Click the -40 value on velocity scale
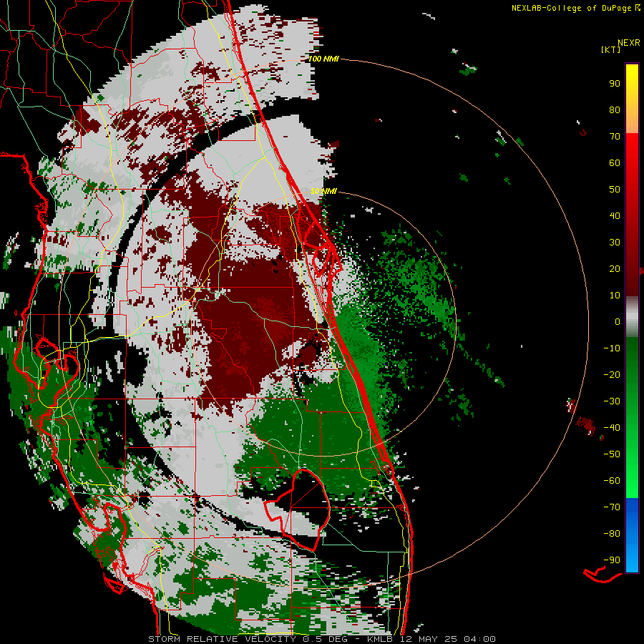 pos(612,428)
